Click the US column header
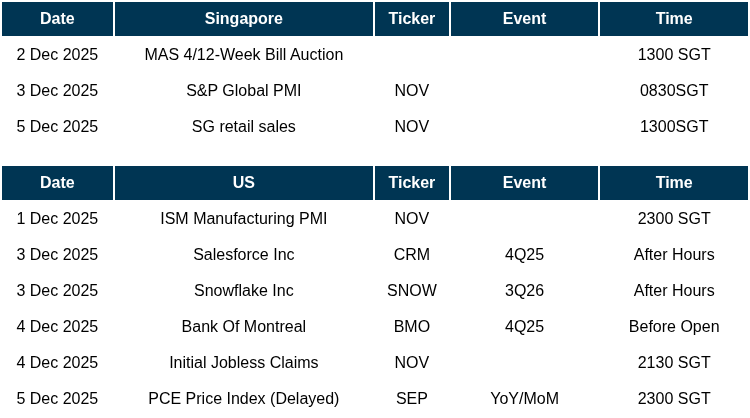 243,183
